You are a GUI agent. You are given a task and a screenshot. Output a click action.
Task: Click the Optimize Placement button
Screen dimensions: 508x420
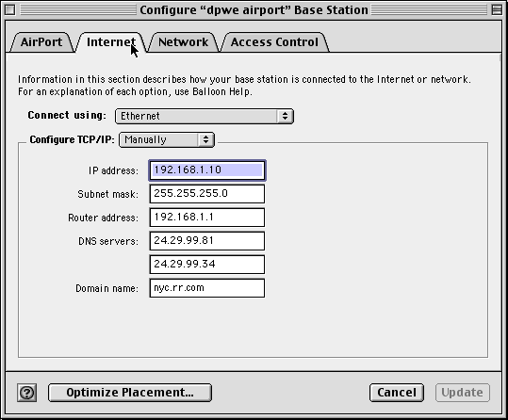click(x=130, y=393)
